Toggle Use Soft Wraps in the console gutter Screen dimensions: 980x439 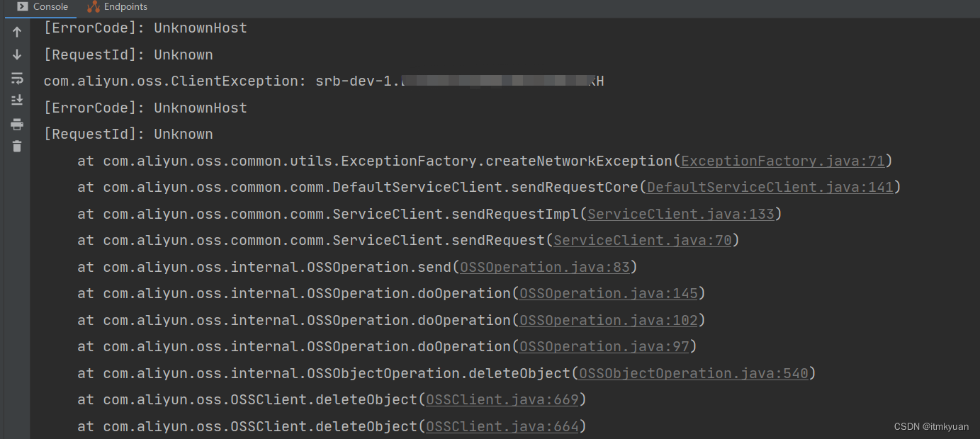(x=17, y=78)
